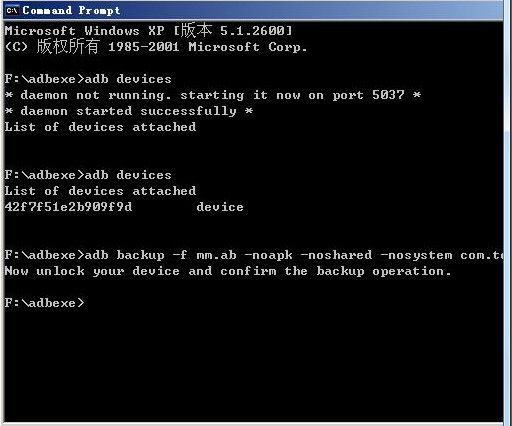512x426 pixels.
Task: Click the 'device' status word
Action: coord(220,207)
